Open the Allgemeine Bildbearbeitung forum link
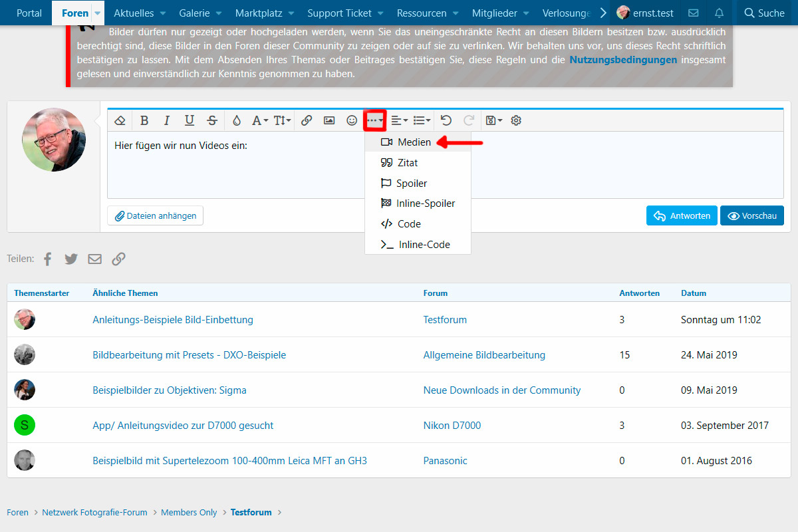 point(484,355)
